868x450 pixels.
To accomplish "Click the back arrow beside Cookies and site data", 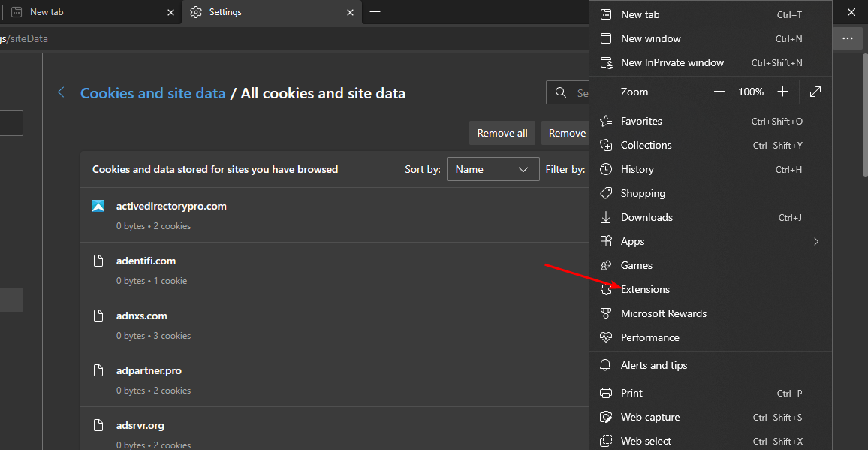I will tap(64, 93).
